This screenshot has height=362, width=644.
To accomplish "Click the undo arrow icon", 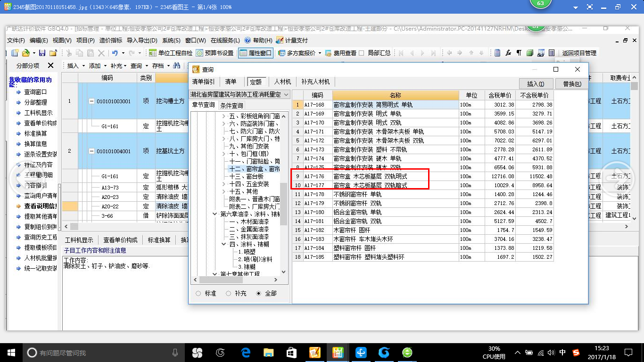I will pyautogui.click(x=115, y=53).
